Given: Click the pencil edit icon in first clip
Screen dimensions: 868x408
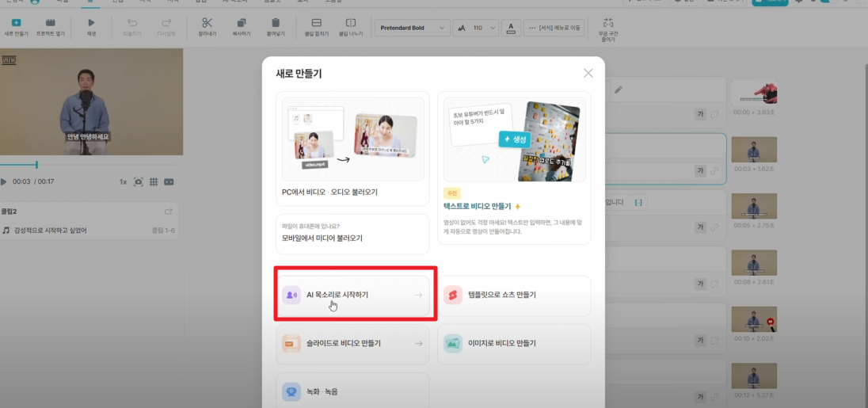Looking at the screenshot, I should click(x=619, y=90).
